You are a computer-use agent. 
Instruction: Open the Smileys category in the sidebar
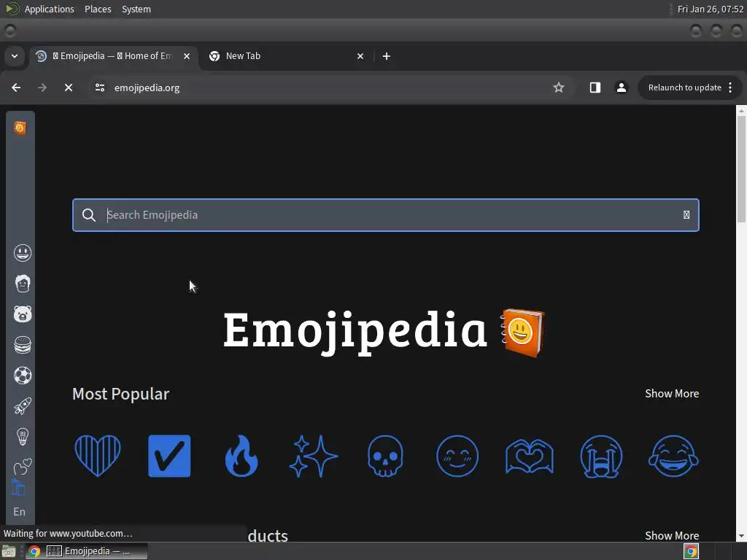coord(23,253)
